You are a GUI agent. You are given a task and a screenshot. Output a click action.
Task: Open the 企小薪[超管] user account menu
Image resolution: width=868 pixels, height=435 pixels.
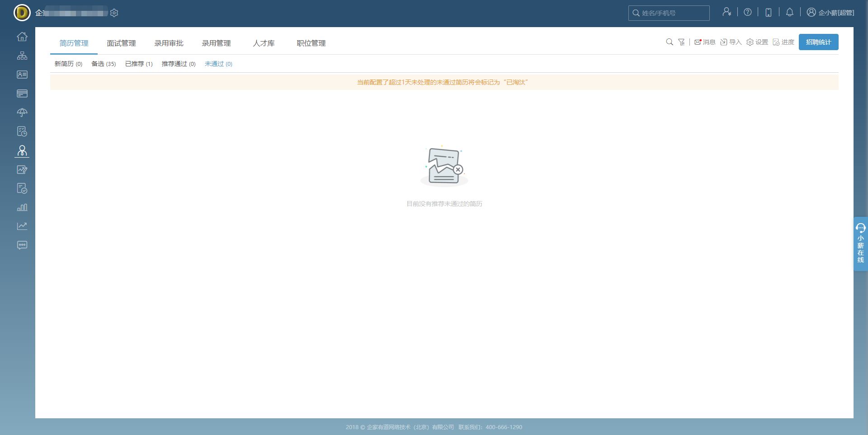tap(830, 13)
